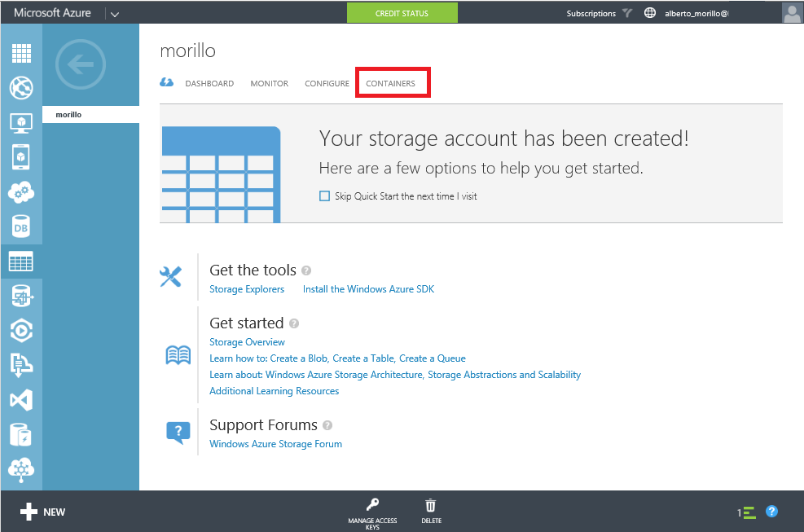The height and width of the screenshot is (532, 804).
Task: Open the Storage Overview link
Action: coord(247,341)
